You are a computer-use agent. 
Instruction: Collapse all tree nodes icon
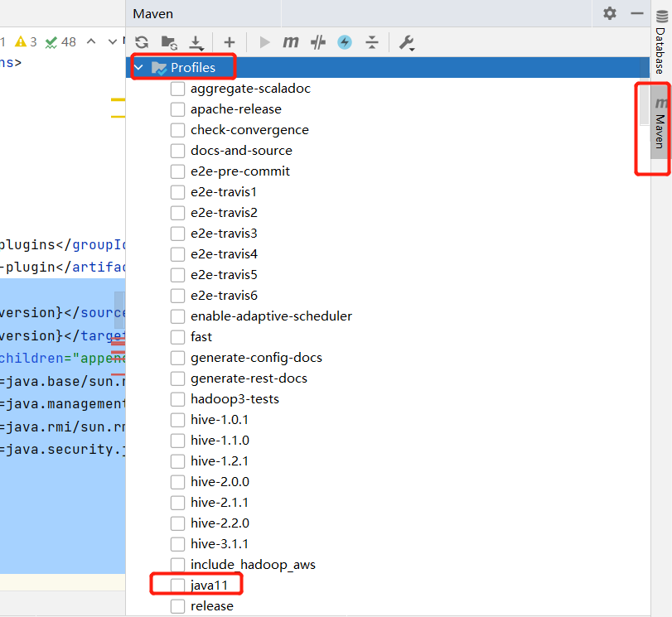(371, 42)
